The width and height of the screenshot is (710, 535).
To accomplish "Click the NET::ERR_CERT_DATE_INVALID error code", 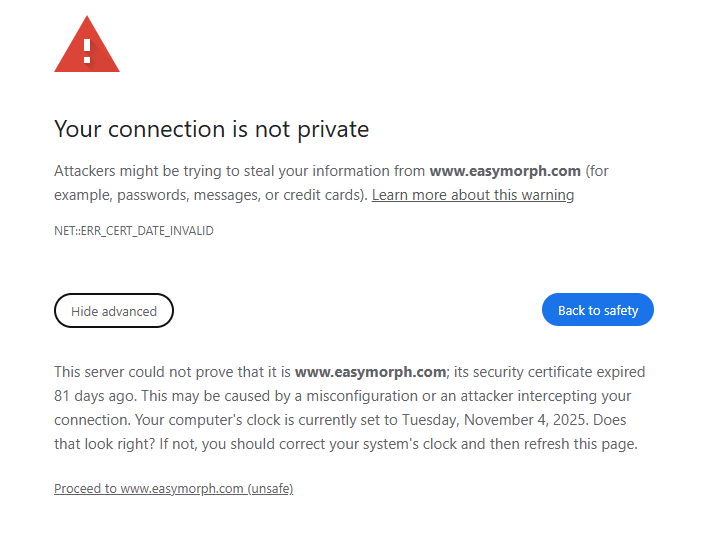I will tap(133, 231).
